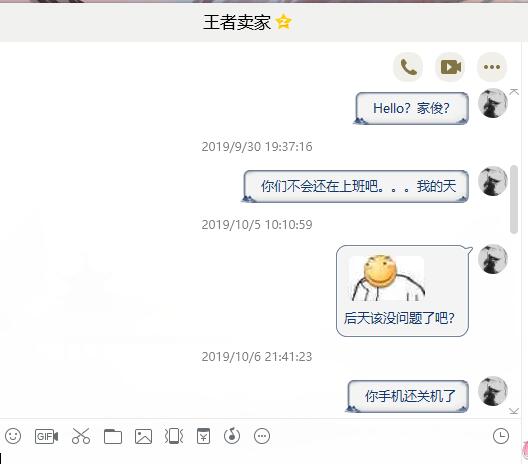The width and height of the screenshot is (528, 464).
Task: Click the chat scrollbar thumb
Action: pos(514,199)
